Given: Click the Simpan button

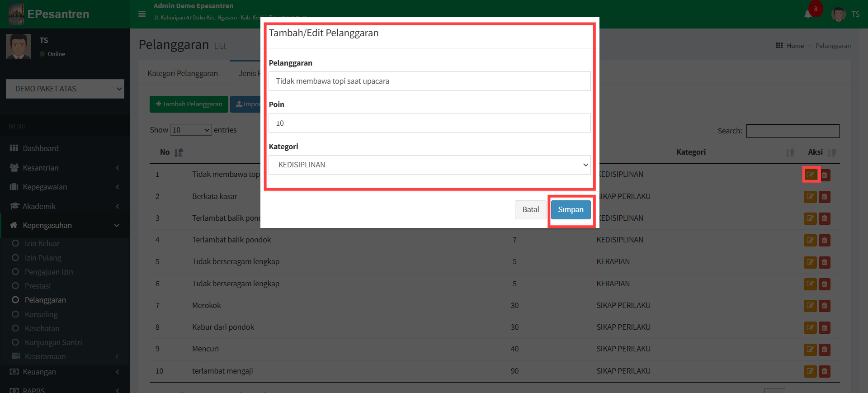Looking at the screenshot, I should point(571,210).
